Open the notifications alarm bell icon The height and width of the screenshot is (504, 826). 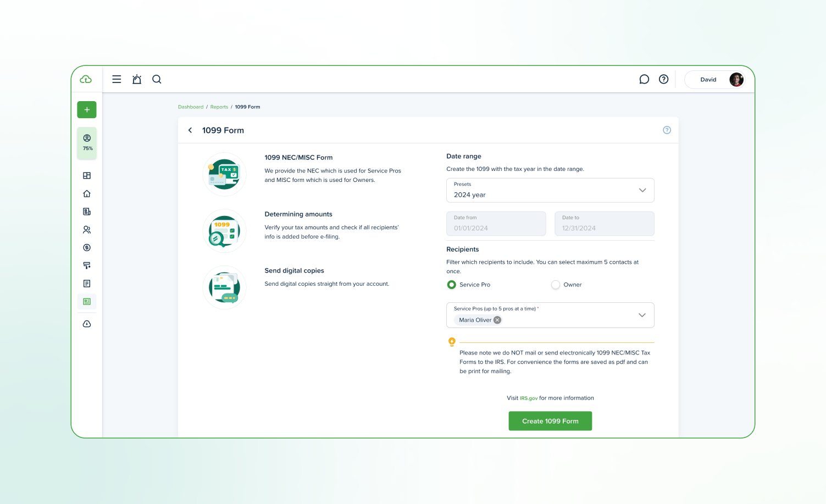coord(137,79)
